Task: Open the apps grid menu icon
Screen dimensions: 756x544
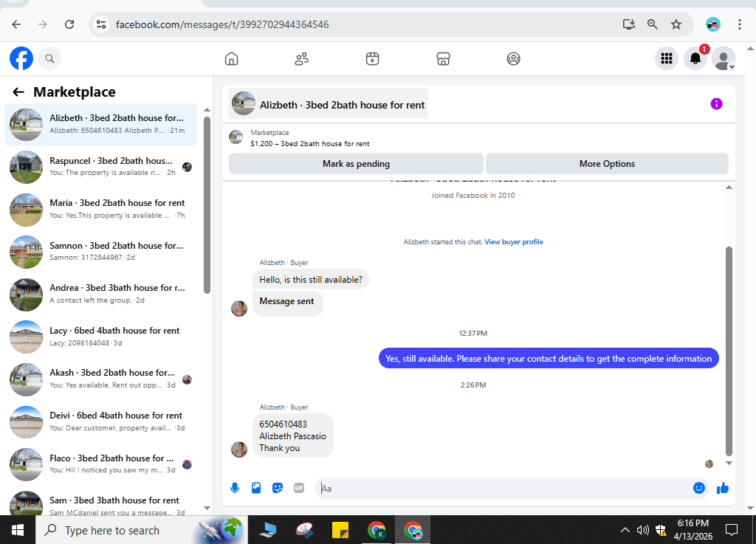Action: click(x=667, y=59)
